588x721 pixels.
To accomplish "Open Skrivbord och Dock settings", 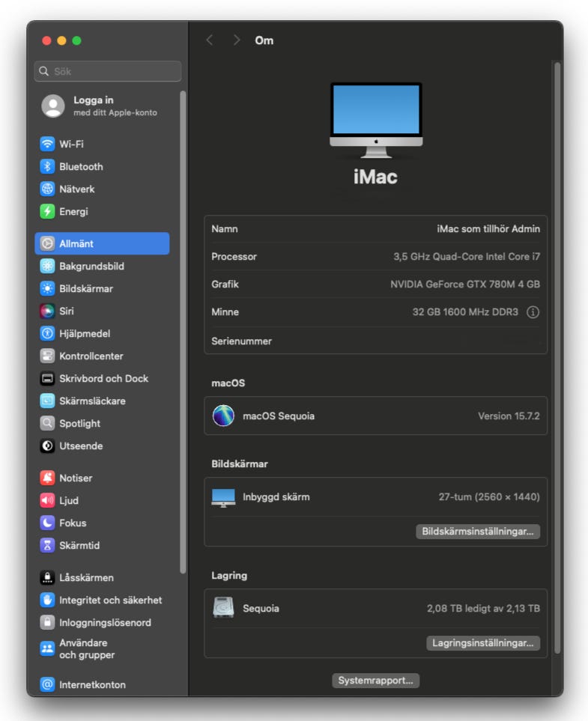I will click(x=103, y=378).
